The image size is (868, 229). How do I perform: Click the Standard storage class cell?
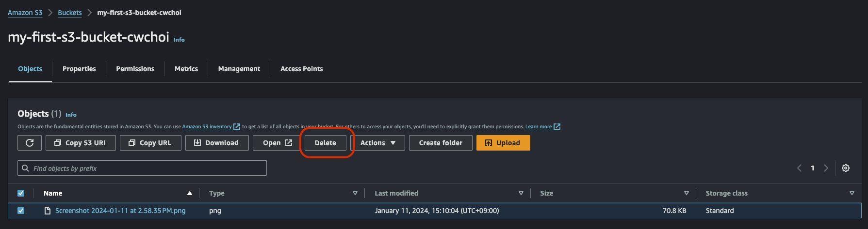(x=720, y=211)
